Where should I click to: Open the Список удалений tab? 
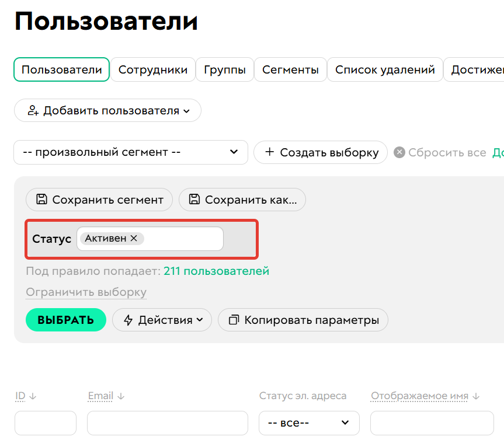click(384, 69)
